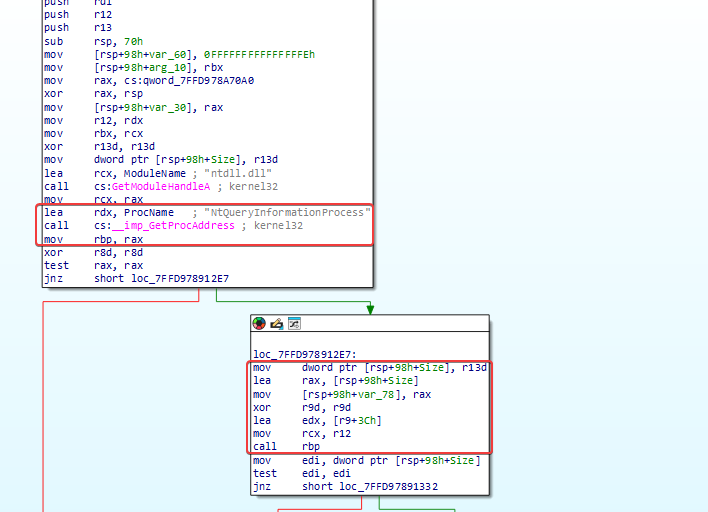Click the sub rsp, 70h line
This screenshot has width=708, height=512.
(x=93, y=42)
